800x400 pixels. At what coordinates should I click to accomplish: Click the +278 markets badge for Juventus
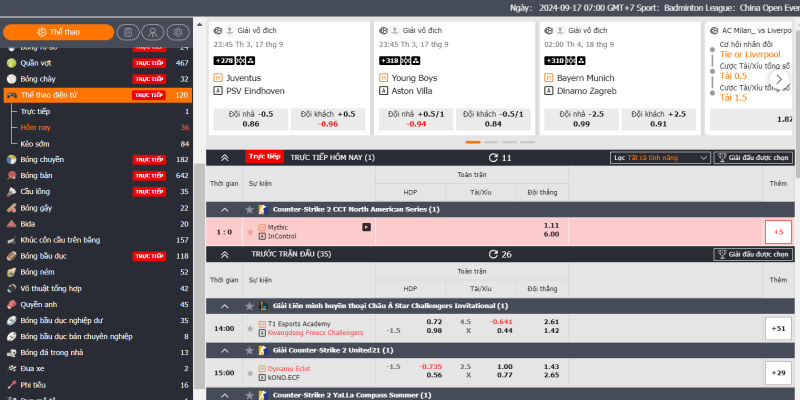[x=226, y=61]
